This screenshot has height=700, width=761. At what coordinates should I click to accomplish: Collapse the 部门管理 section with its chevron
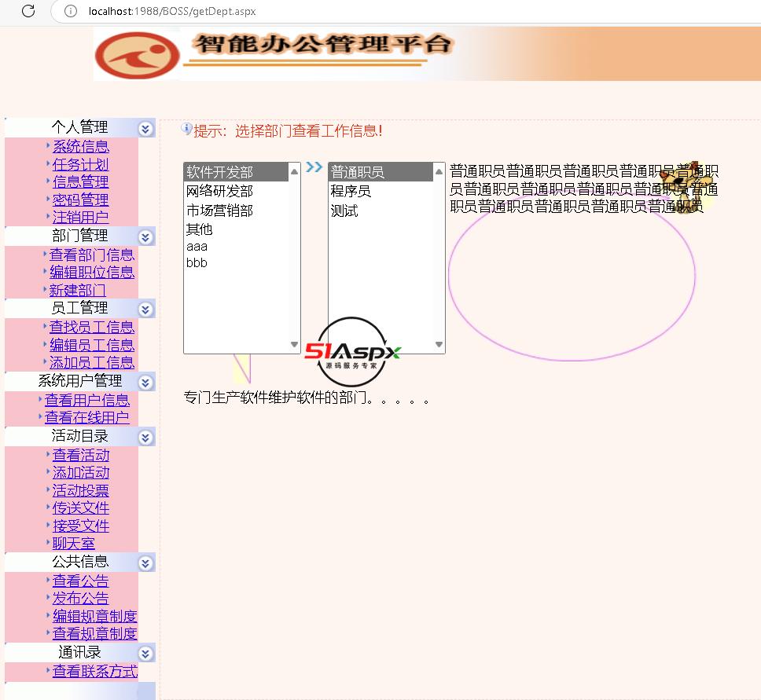[145, 237]
